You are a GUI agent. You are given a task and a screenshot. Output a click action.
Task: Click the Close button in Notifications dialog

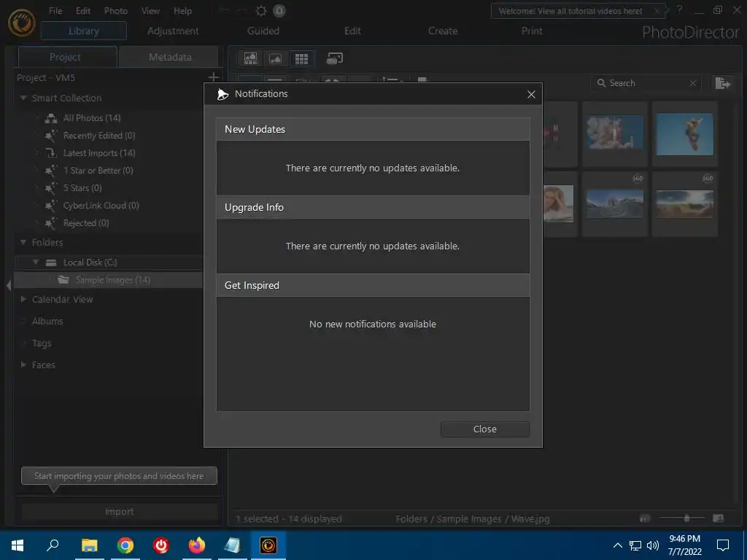point(484,429)
